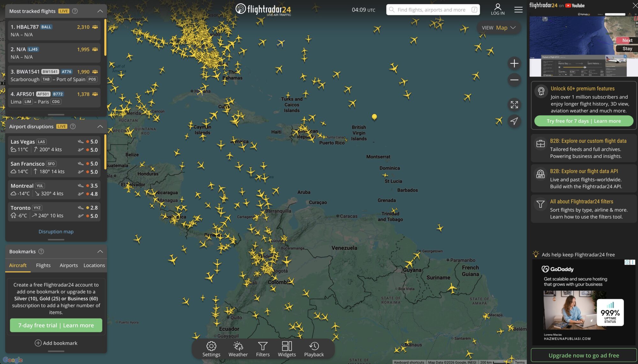Open the Settings gear in bottom toolbar
Image resolution: width=638 pixels, height=364 pixels.
coord(211,349)
